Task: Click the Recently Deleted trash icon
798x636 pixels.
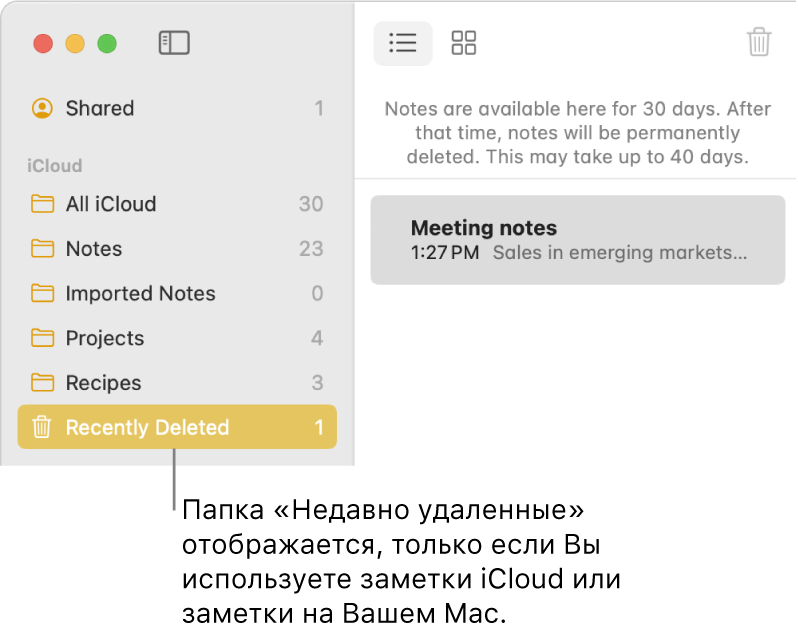Action: tap(42, 427)
